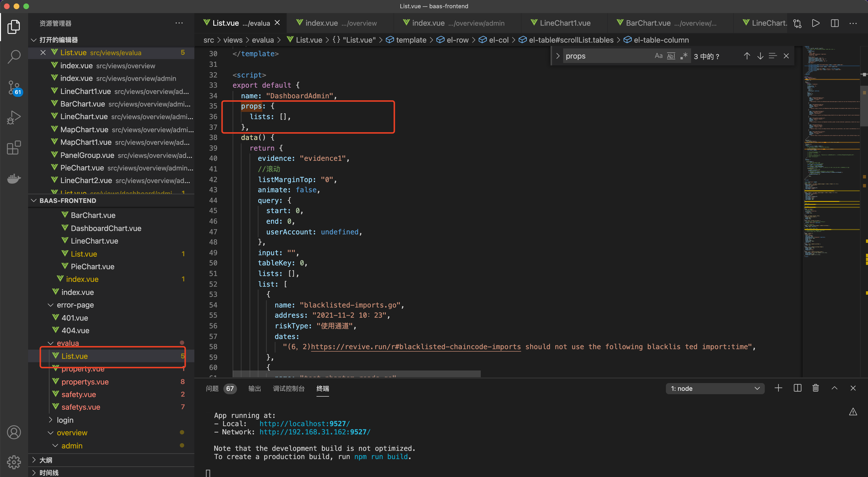The width and height of the screenshot is (868, 477).
Task: Switch to the LineChart1.vue editor tab
Action: [x=565, y=23]
